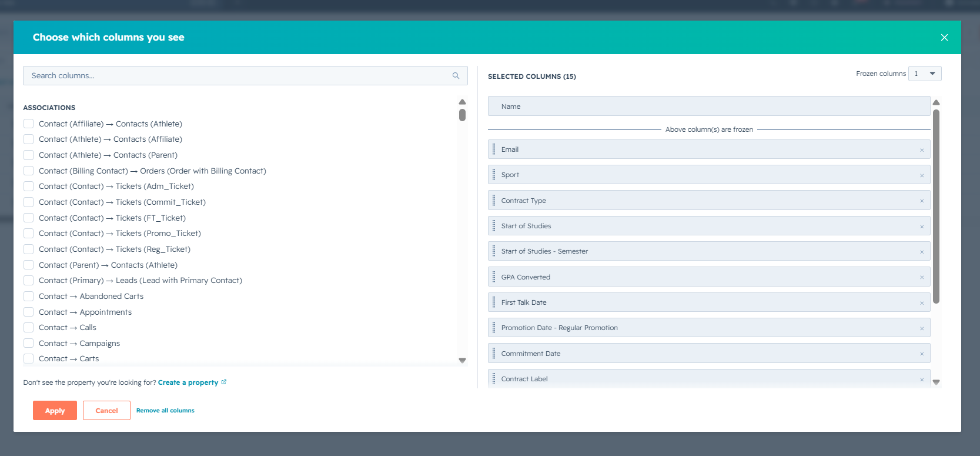The height and width of the screenshot is (456, 980).
Task: Click the drag handle on Contract Type column
Action: [494, 201]
